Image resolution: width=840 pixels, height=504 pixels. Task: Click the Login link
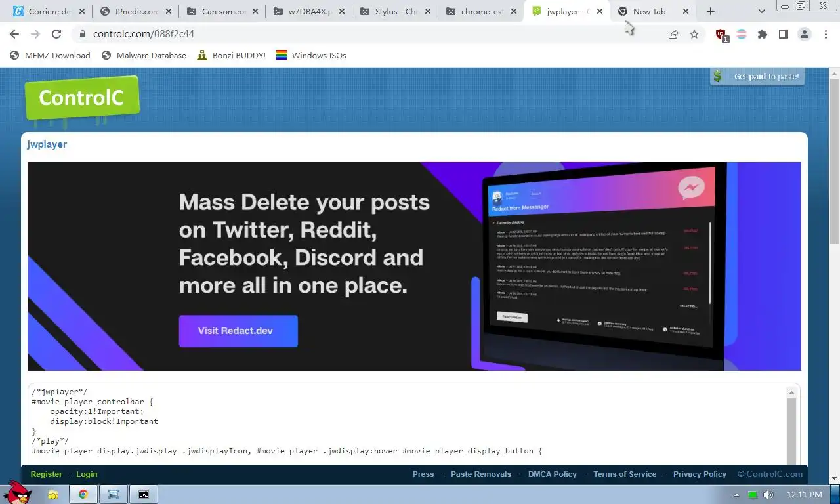point(87,474)
